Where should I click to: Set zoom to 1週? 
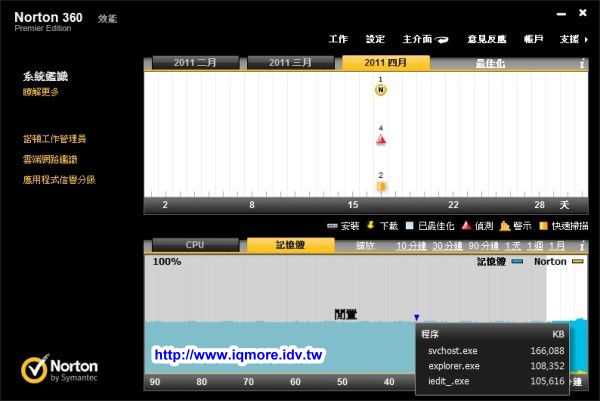click(535, 246)
